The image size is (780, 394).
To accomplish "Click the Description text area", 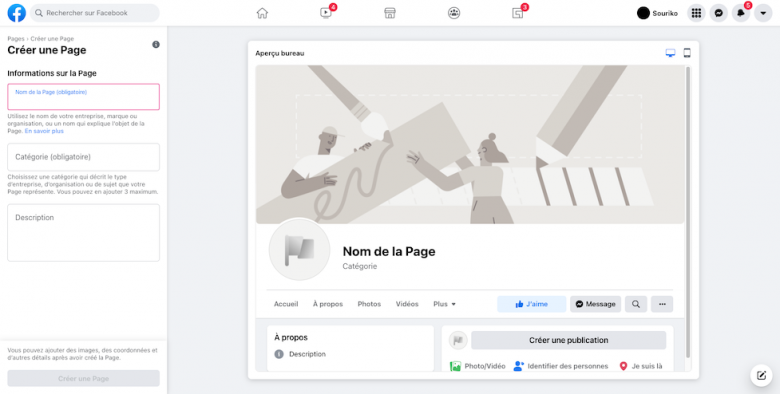I will [84, 233].
